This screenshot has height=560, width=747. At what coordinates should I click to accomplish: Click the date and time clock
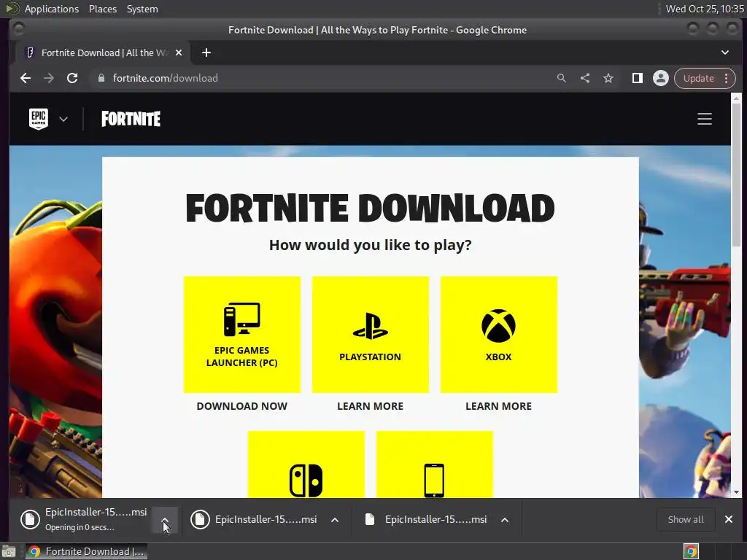705,9
